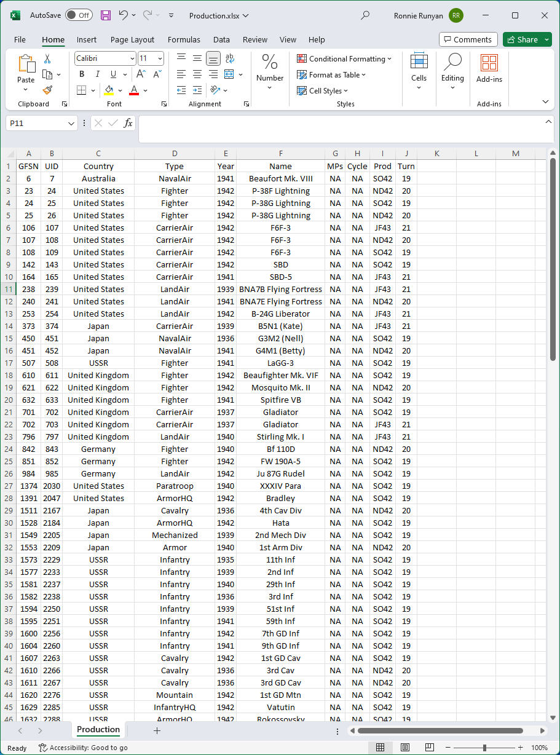
Task: Toggle Italic formatting
Action: [97, 74]
